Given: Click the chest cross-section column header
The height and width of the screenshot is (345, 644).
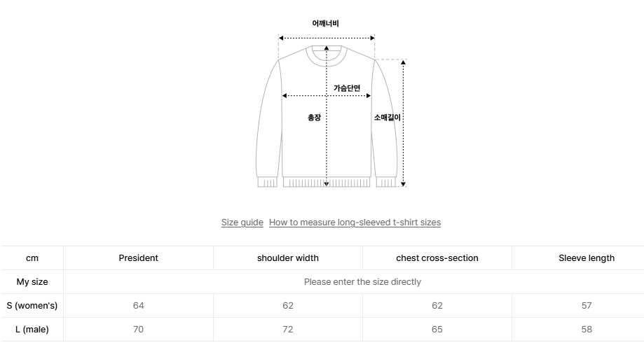Looking at the screenshot, I should (437, 258).
